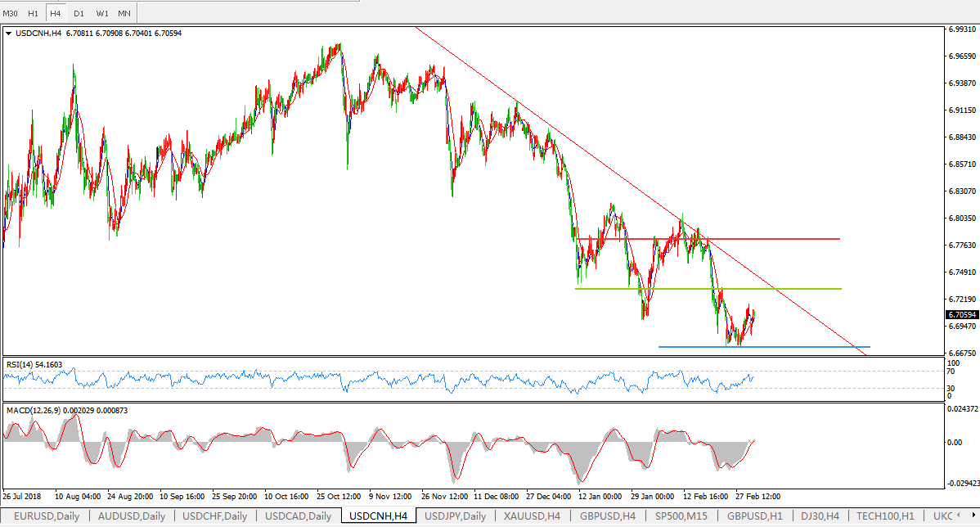
Task: Click the current price label 6.70594
Action: click(x=961, y=314)
